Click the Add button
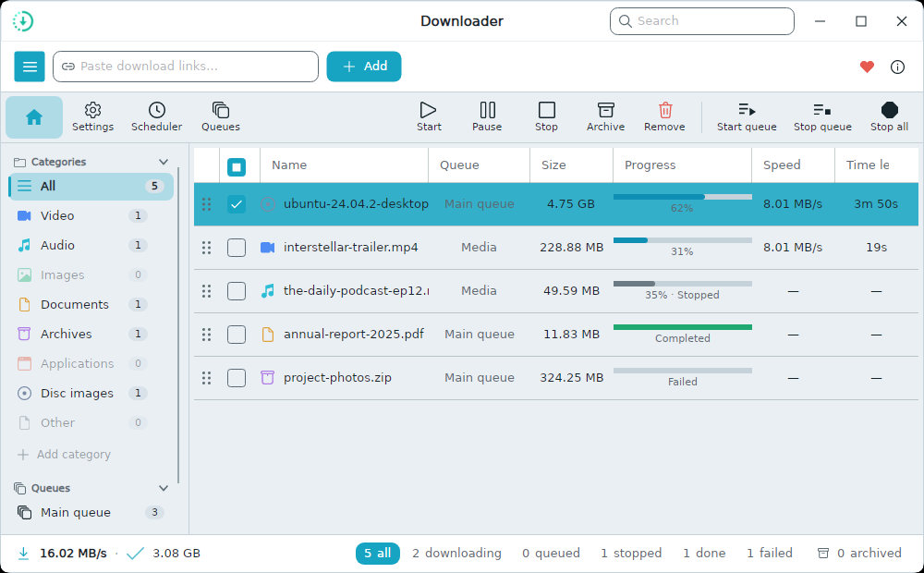The width and height of the screenshot is (924, 573). click(364, 67)
